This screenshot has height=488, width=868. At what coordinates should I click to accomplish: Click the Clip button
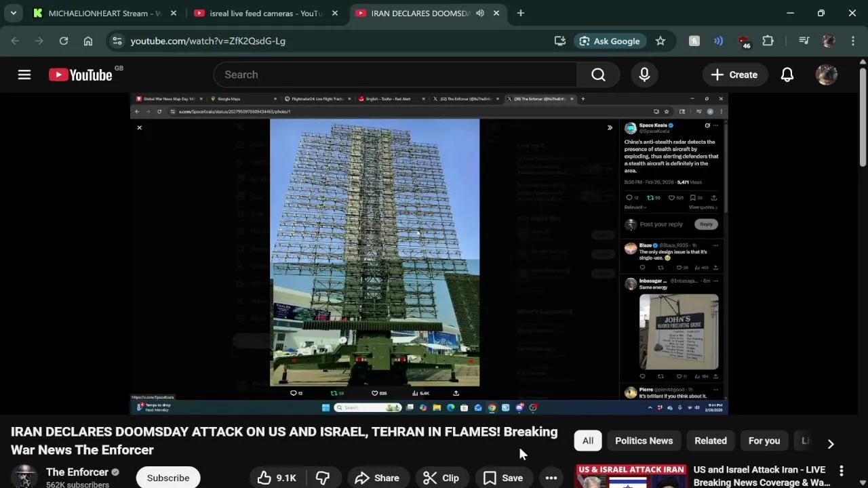click(x=441, y=478)
